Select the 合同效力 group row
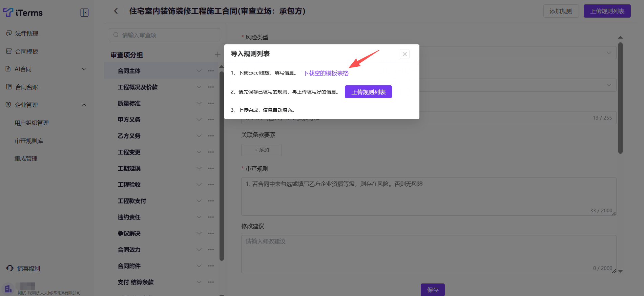 (161, 250)
